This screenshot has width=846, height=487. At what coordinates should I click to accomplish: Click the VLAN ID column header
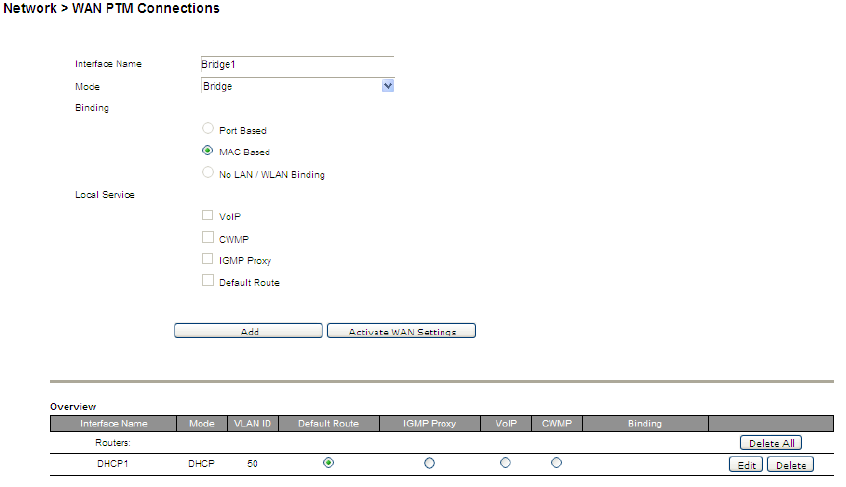coord(253,423)
